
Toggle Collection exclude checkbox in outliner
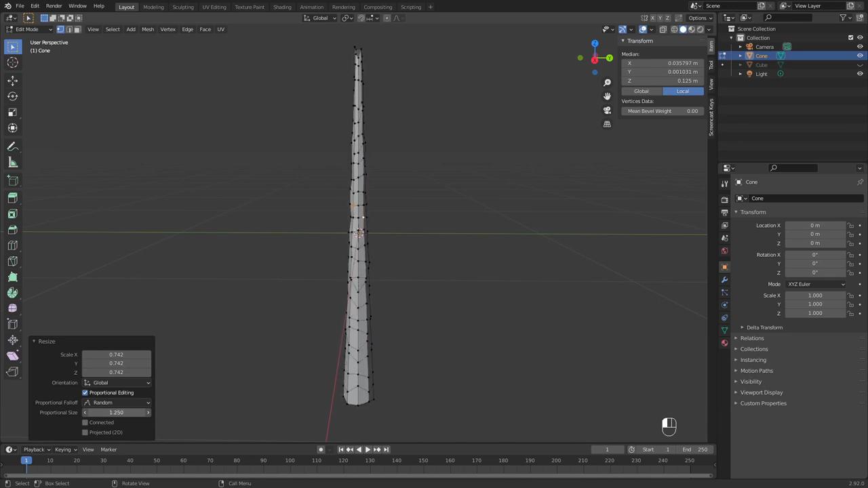click(850, 38)
